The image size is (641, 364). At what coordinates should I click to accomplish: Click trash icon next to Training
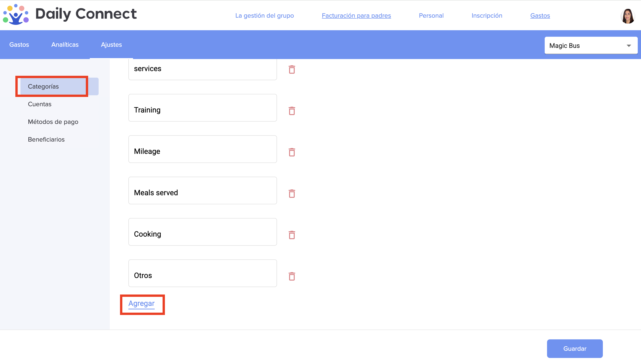(x=292, y=111)
